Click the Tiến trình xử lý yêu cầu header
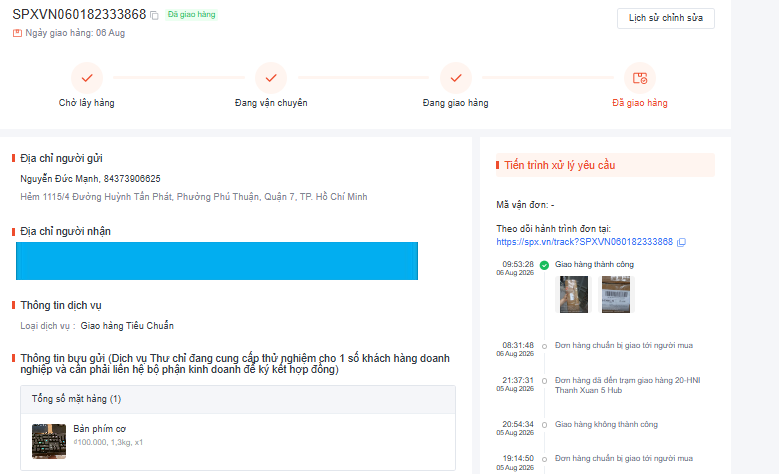The height and width of the screenshot is (474, 779). 605,165
